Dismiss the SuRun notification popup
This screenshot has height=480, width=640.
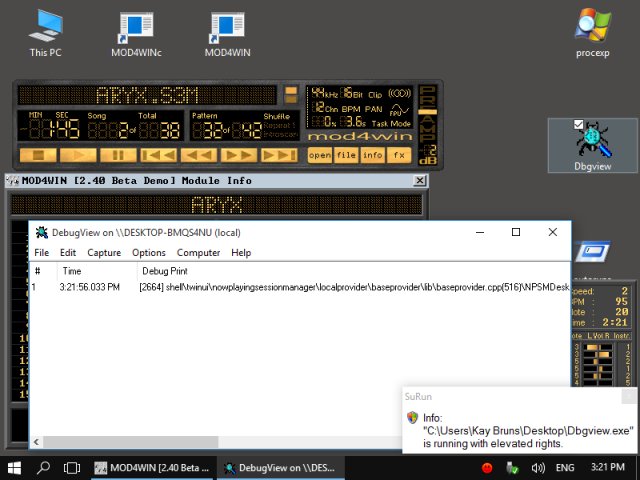pyautogui.click(x=629, y=396)
